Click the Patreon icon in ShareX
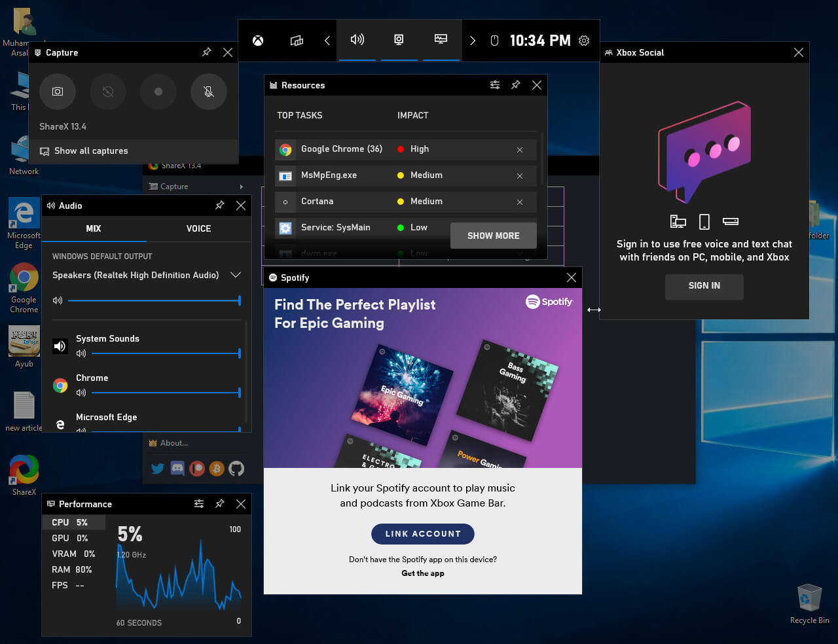This screenshot has width=838, height=644. [197, 469]
